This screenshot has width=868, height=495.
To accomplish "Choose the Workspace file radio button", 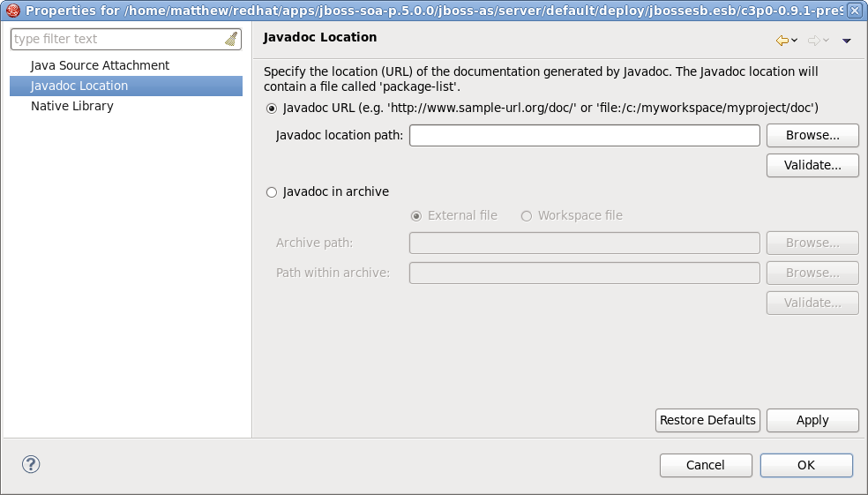I will [527, 215].
